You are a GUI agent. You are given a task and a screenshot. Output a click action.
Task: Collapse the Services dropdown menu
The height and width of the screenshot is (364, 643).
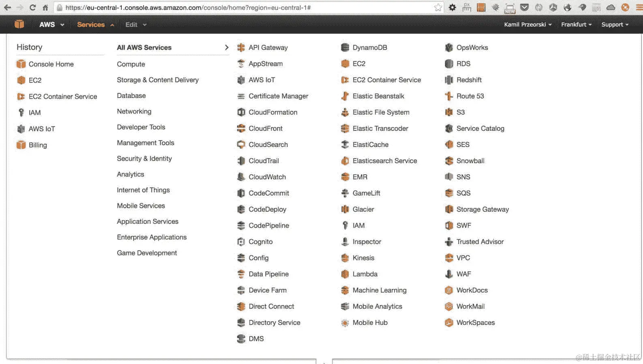pyautogui.click(x=96, y=24)
